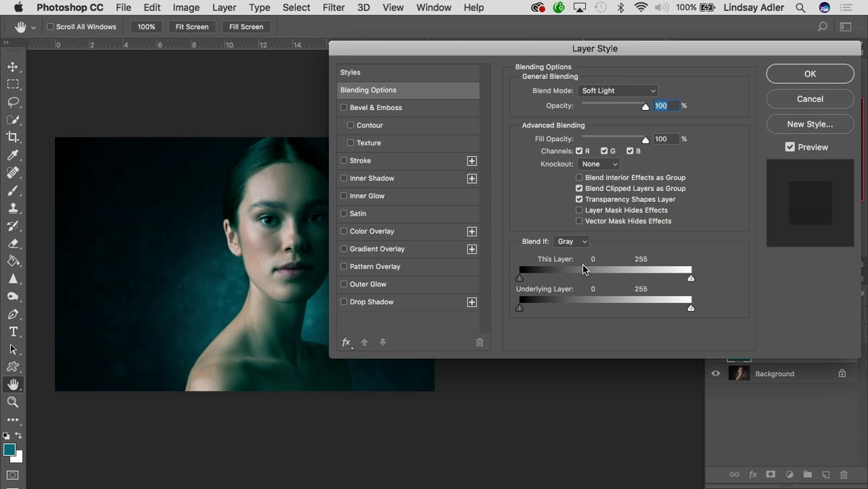
Task: Select the Lasso tool
Action: click(13, 102)
